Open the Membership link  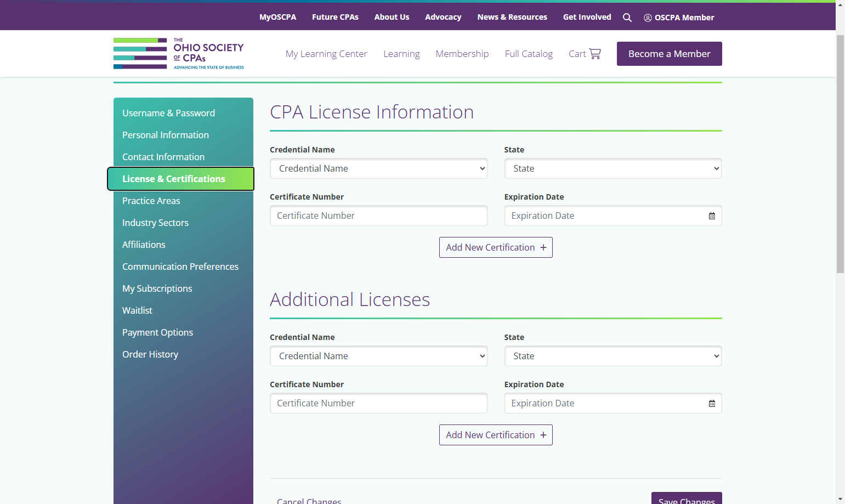(x=462, y=54)
